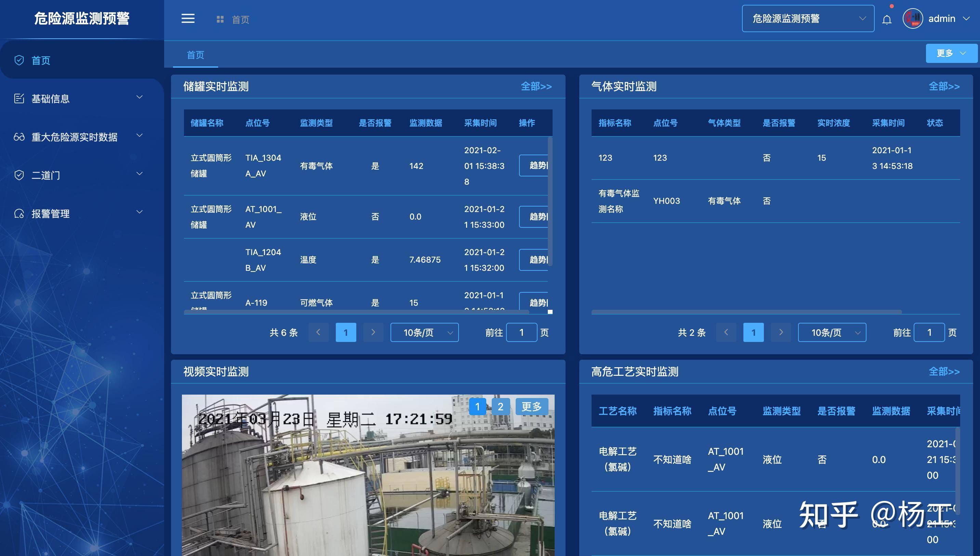Image resolution: width=980 pixels, height=556 pixels.
Task: Click the YH003 cell in gas table
Action: 666,201
